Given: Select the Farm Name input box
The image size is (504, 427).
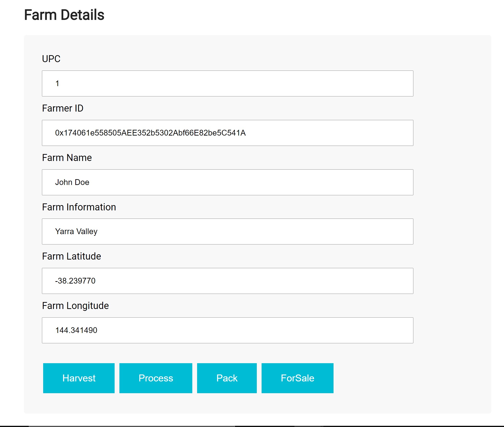Looking at the screenshot, I should point(228,182).
